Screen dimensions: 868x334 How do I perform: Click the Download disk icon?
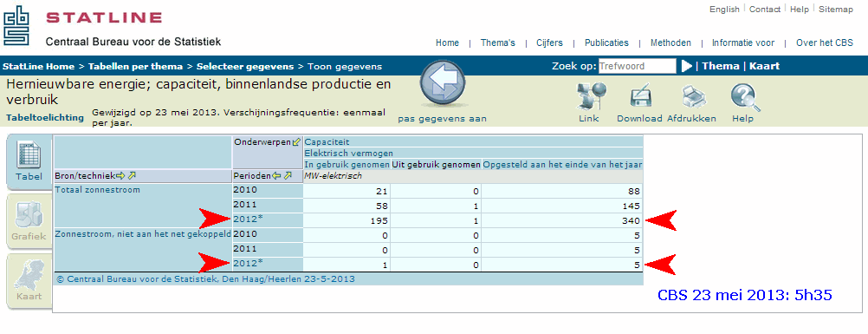(641, 96)
